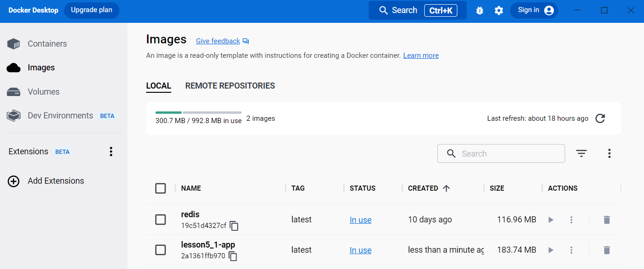Run the lesson5_1-app image
This screenshot has height=269, width=644.
coord(551,250)
